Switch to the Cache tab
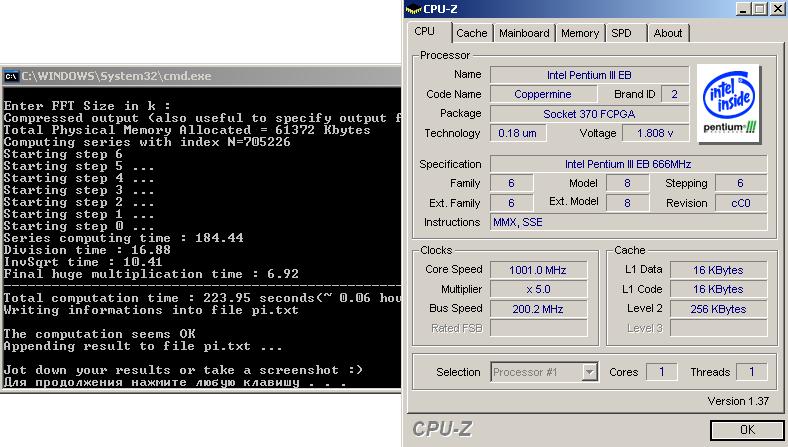 pos(471,33)
